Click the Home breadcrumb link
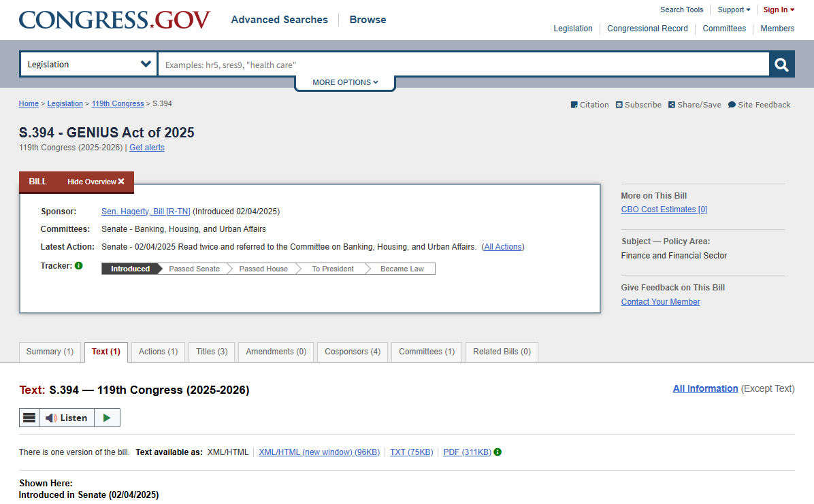 (29, 104)
